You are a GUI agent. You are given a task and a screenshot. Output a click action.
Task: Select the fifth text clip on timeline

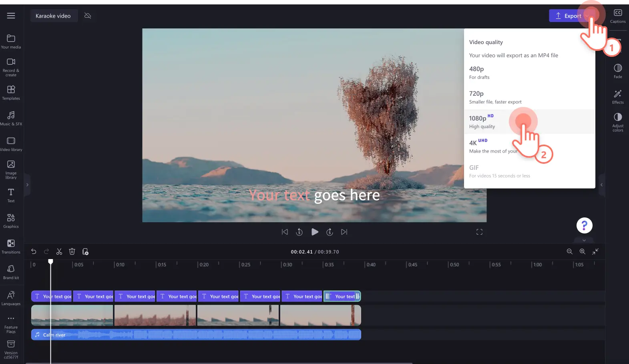click(218, 296)
